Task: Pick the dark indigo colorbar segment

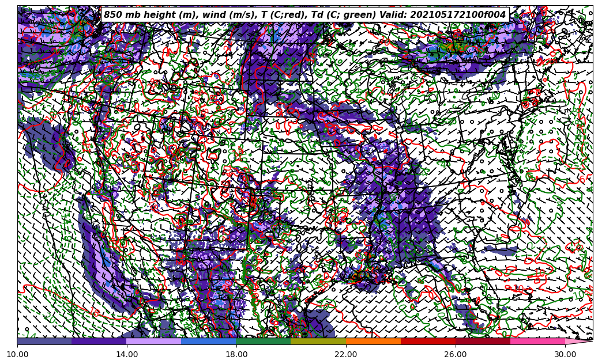Action: tap(99, 341)
